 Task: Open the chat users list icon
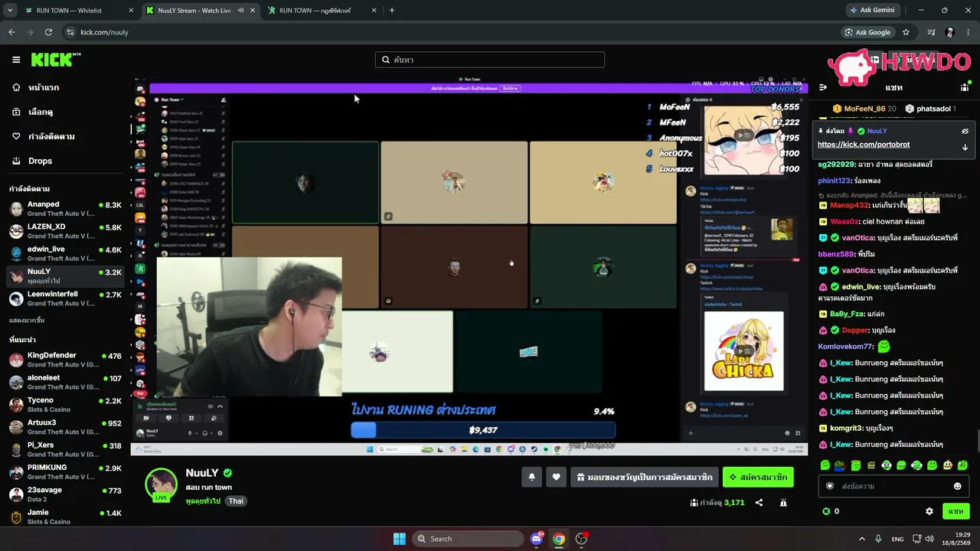[x=965, y=87]
